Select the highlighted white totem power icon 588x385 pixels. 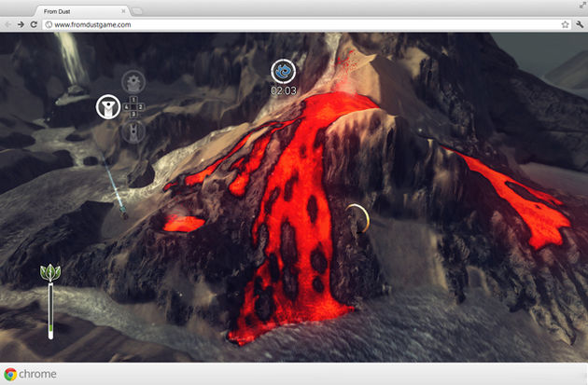click(108, 106)
